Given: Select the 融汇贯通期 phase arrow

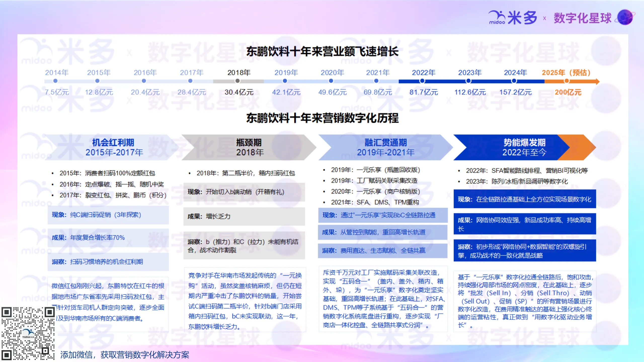Looking at the screenshot, I should point(386,147).
